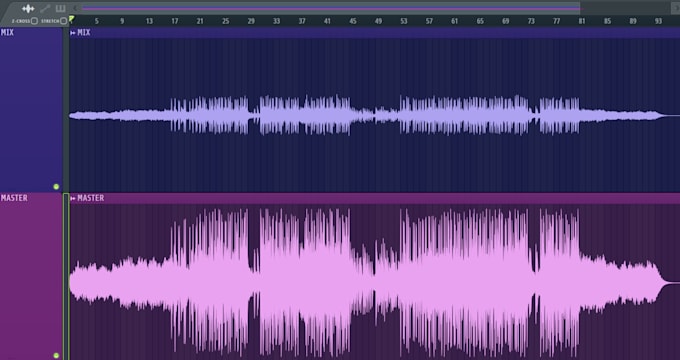Jump to bar 29 on the timeline ruler
The height and width of the screenshot is (360, 680).
coord(251,21)
